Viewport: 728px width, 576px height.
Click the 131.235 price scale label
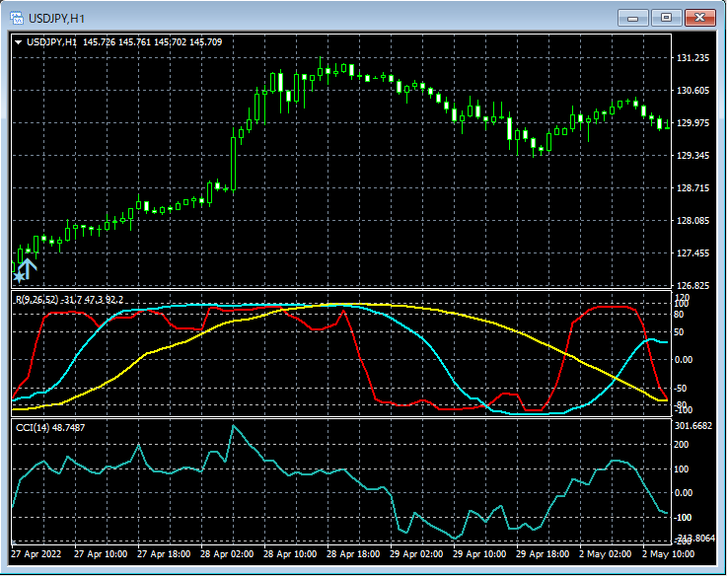click(x=692, y=58)
